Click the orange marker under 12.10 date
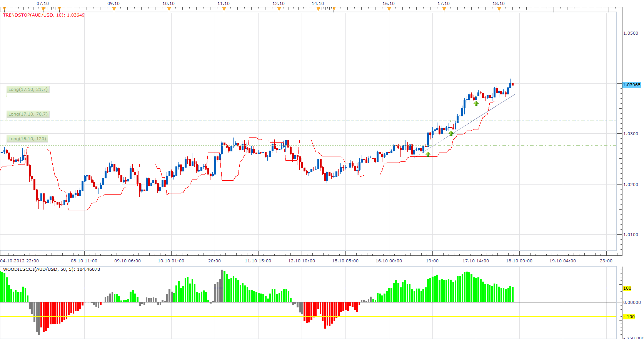Screen dimensions: 644x339 [279, 10]
